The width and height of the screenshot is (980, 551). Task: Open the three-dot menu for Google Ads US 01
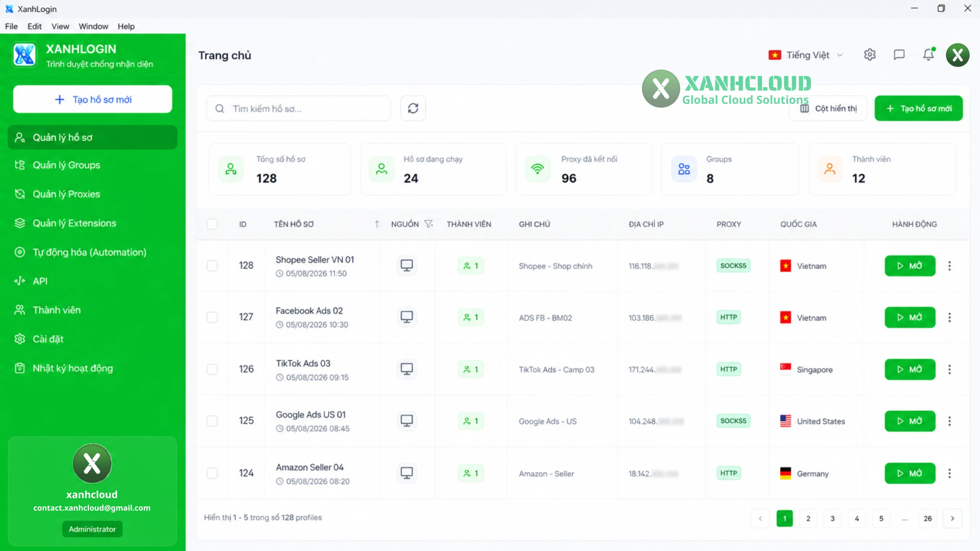[x=949, y=421]
